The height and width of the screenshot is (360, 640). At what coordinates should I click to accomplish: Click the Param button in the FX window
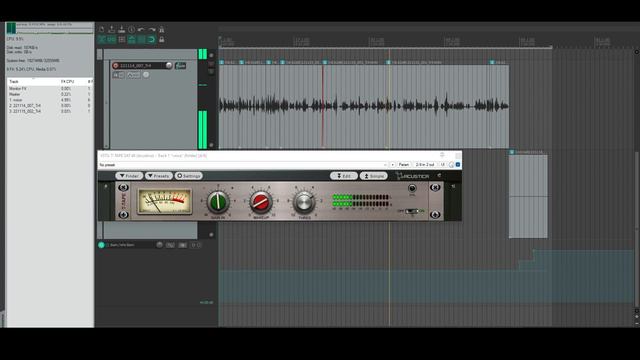pos(404,164)
